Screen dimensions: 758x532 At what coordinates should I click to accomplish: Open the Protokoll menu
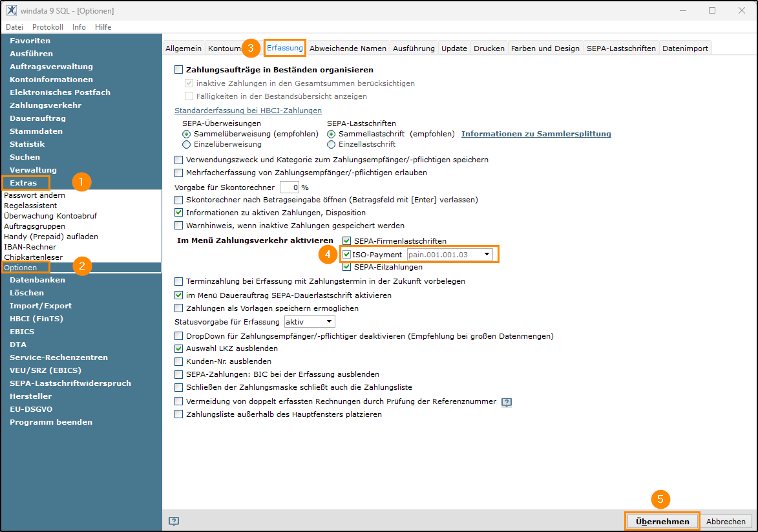(48, 27)
